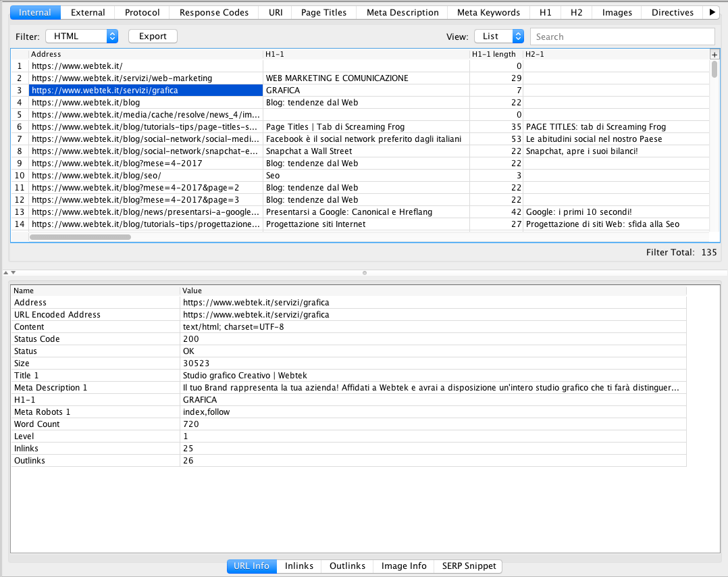Sort by the H1-1 length column header
This screenshot has width=728, height=577.
pyautogui.click(x=493, y=54)
